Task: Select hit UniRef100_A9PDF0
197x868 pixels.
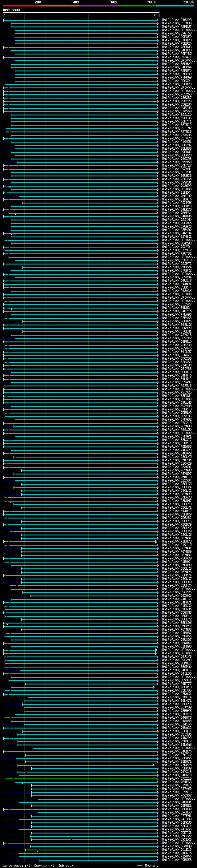Action: tap(176, 71)
